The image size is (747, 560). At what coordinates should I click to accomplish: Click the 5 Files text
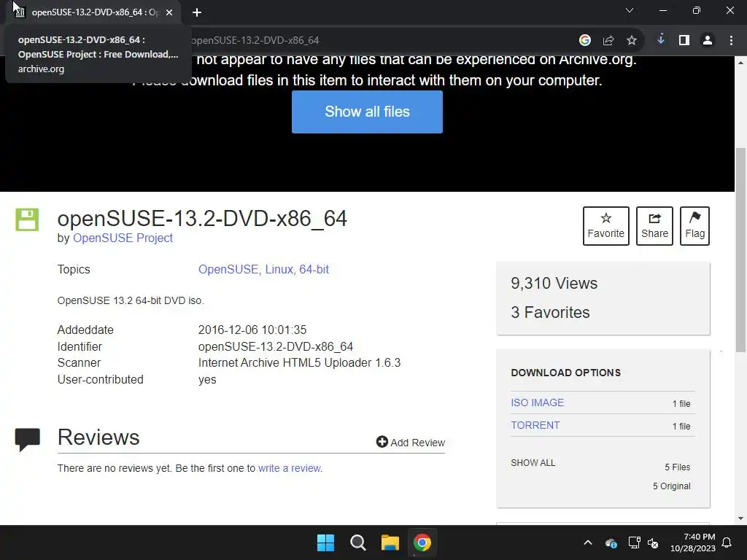click(678, 467)
